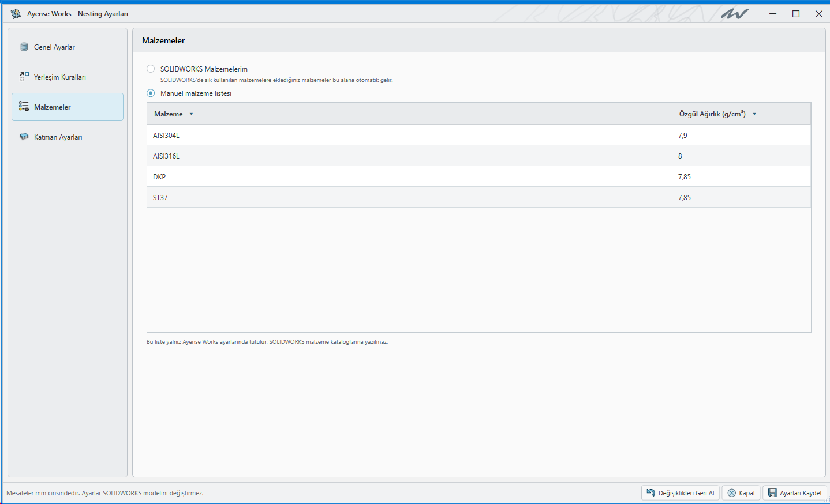
Task: Click the Ayense Works app icon in title bar
Action: coord(16,14)
